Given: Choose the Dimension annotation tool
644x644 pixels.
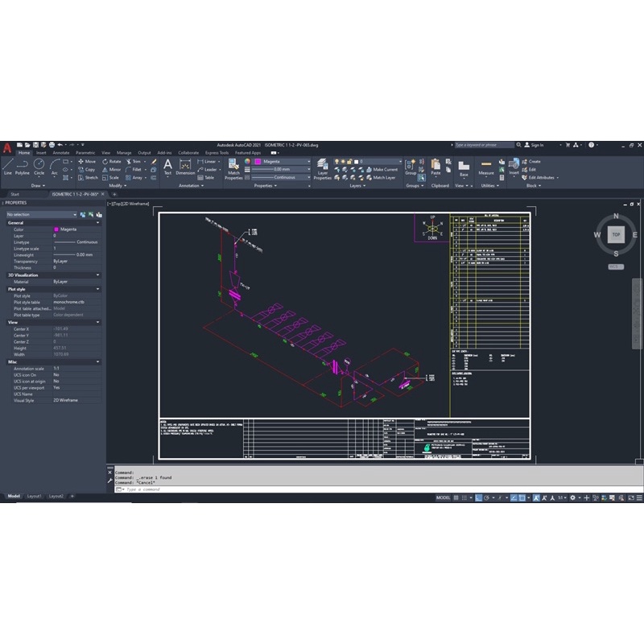Looking at the screenshot, I should (x=185, y=167).
